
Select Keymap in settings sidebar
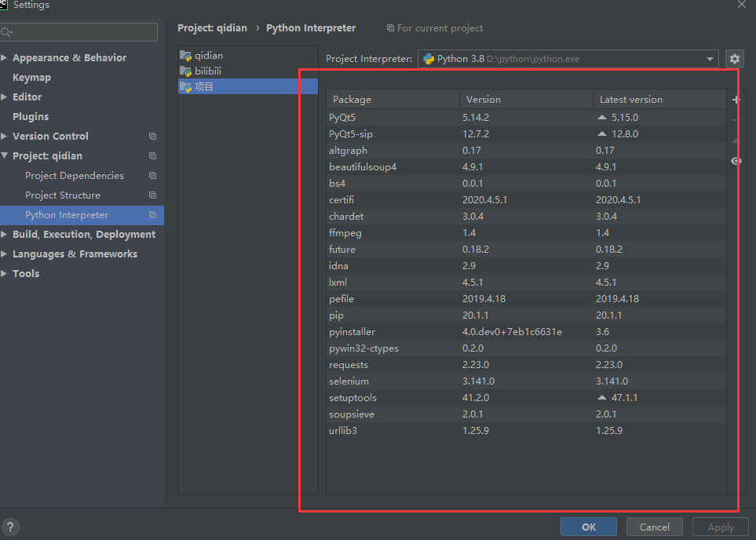coord(32,78)
